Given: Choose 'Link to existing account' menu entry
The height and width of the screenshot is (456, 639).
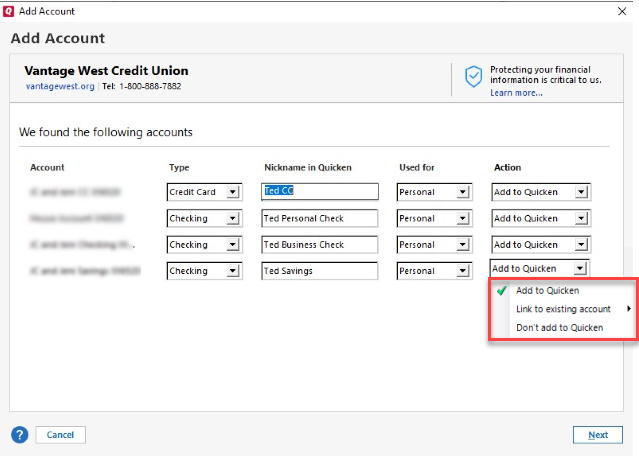Looking at the screenshot, I should point(563,309).
